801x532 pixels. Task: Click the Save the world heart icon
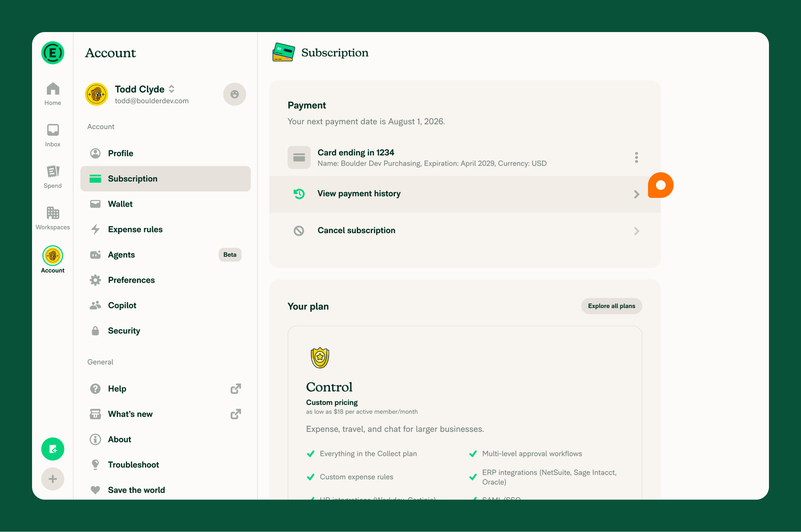[95, 490]
